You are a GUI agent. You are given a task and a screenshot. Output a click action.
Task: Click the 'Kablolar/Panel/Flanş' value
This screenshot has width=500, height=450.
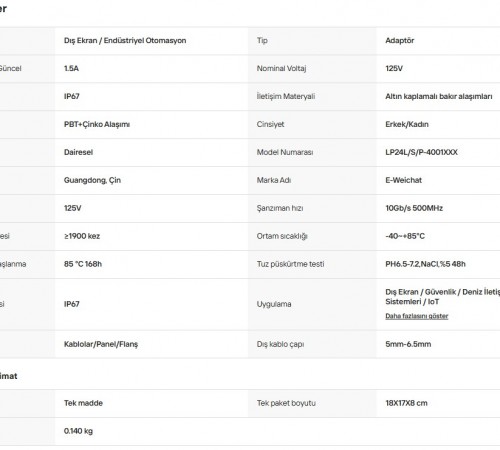tap(101, 344)
